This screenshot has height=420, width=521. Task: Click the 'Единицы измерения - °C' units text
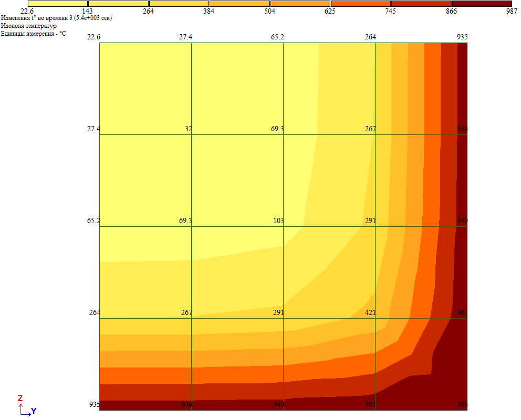(34, 34)
